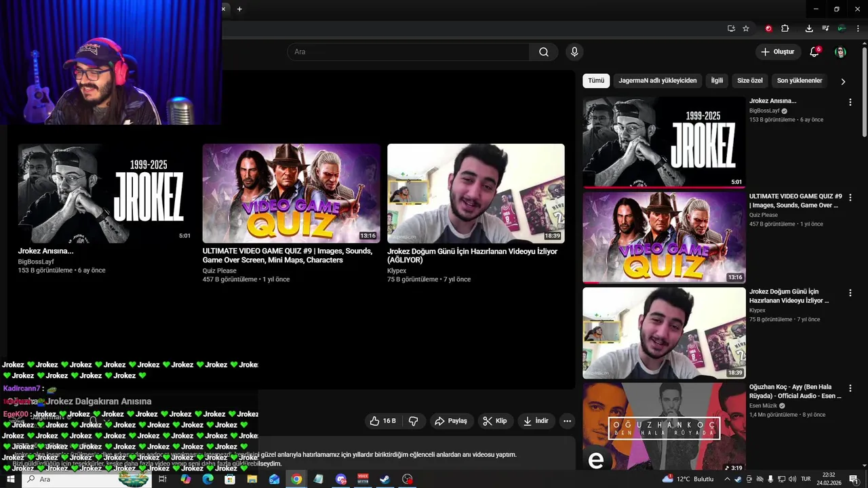Close the current browser tab
This screenshot has width=868, height=488.
(x=223, y=9)
